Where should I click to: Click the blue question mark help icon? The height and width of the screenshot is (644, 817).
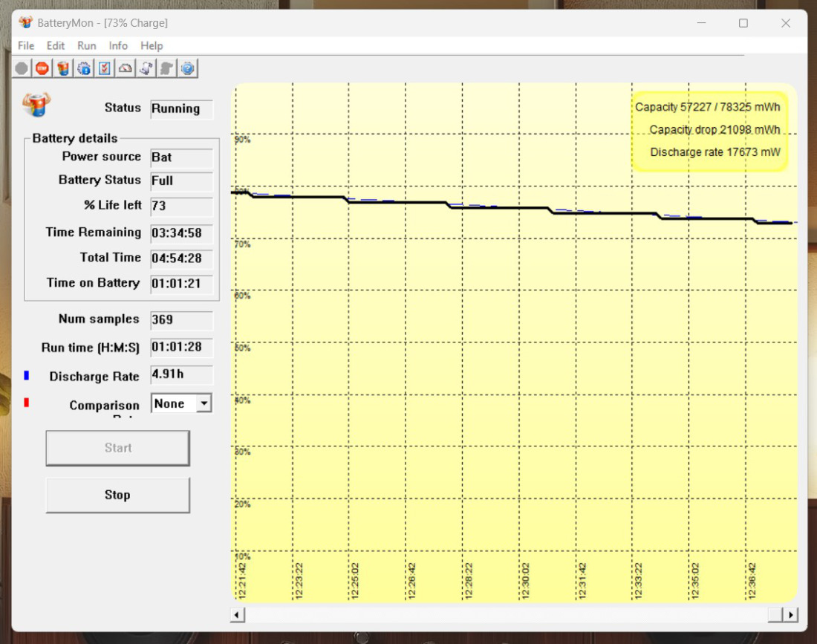pyautogui.click(x=188, y=68)
